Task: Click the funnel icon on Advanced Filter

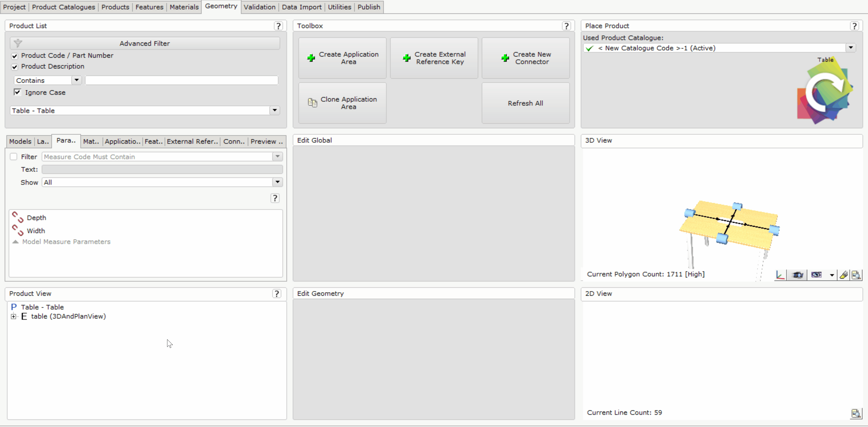Action: (18, 43)
